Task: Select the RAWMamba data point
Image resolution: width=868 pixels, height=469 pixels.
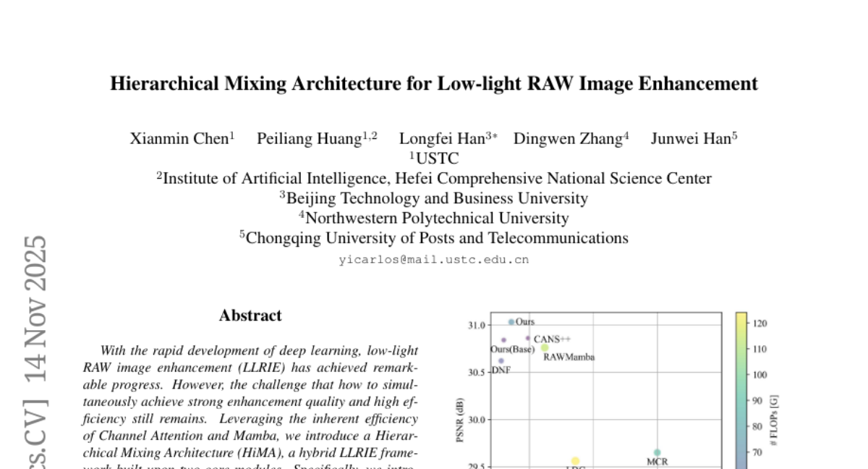Action: pos(545,348)
